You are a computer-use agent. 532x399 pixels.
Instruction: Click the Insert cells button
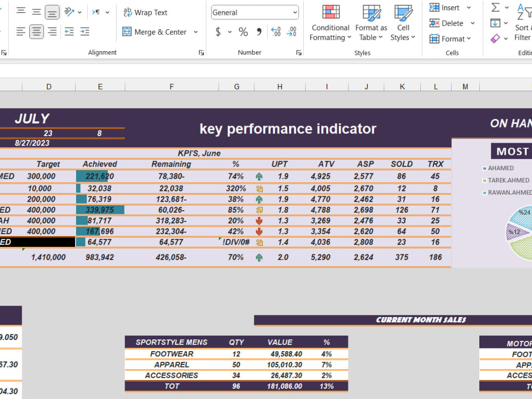pyautogui.click(x=447, y=7)
